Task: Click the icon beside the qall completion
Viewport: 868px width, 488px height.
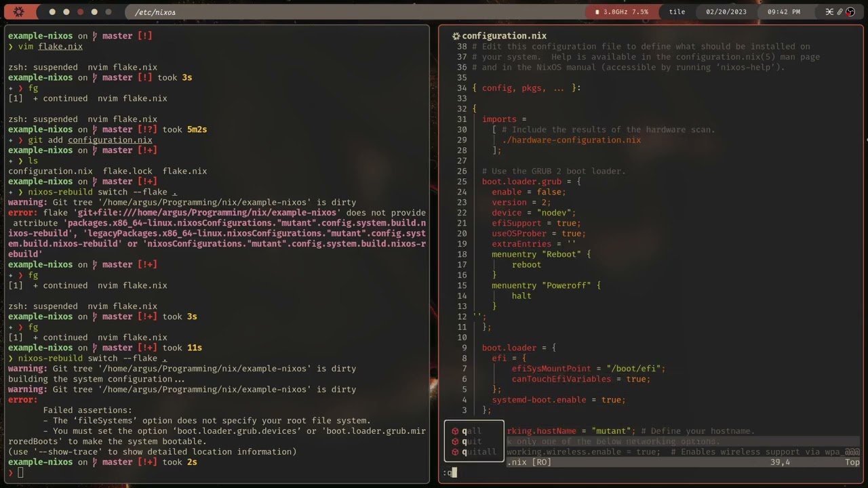Action: [455, 431]
